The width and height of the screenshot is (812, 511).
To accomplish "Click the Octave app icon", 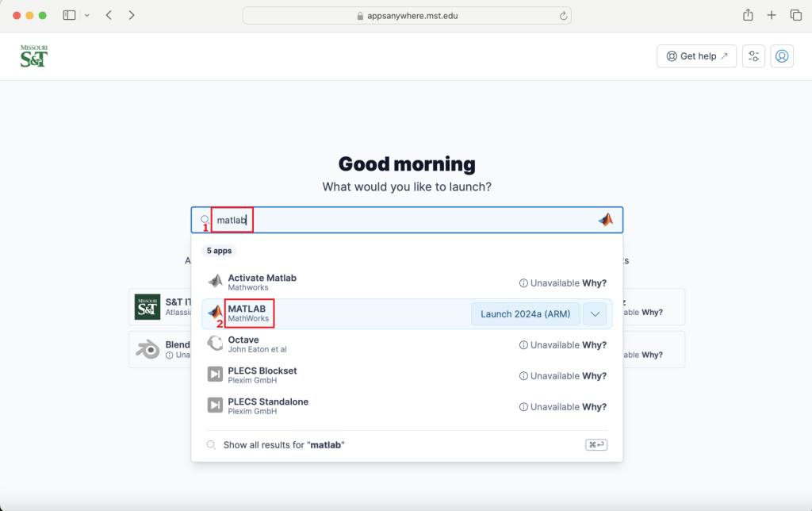I will point(216,343).
